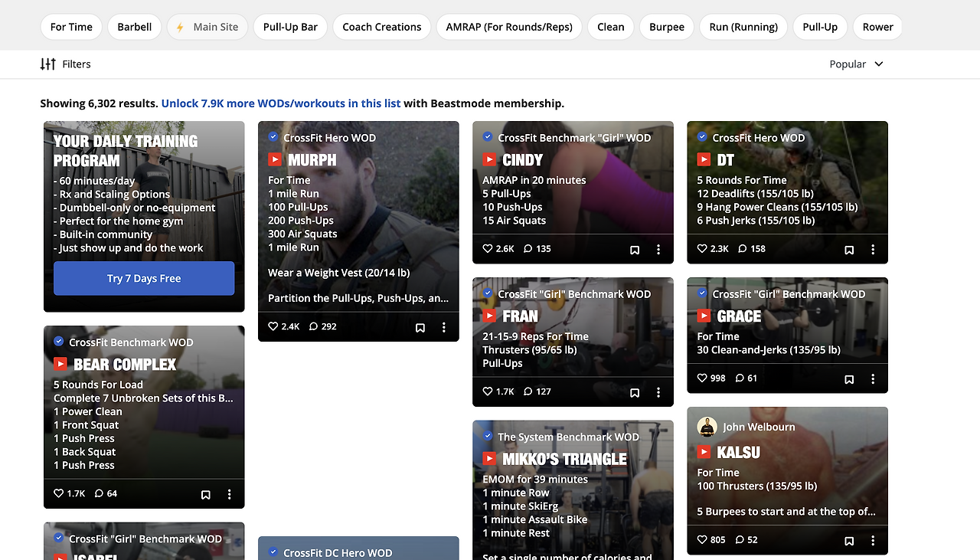
Task: Open the FRAN workout title
Action: pos(521,316)
